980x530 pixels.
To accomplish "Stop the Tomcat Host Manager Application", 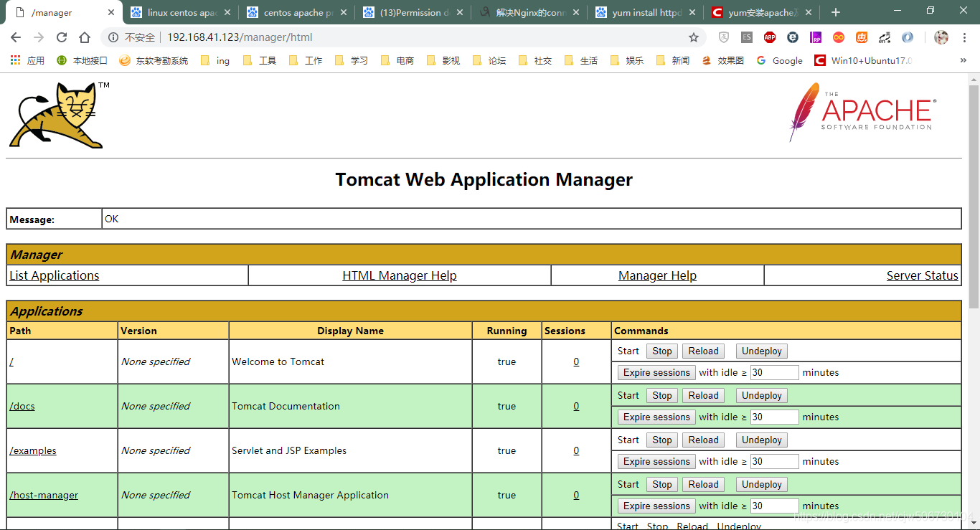I will coord(662,484).
